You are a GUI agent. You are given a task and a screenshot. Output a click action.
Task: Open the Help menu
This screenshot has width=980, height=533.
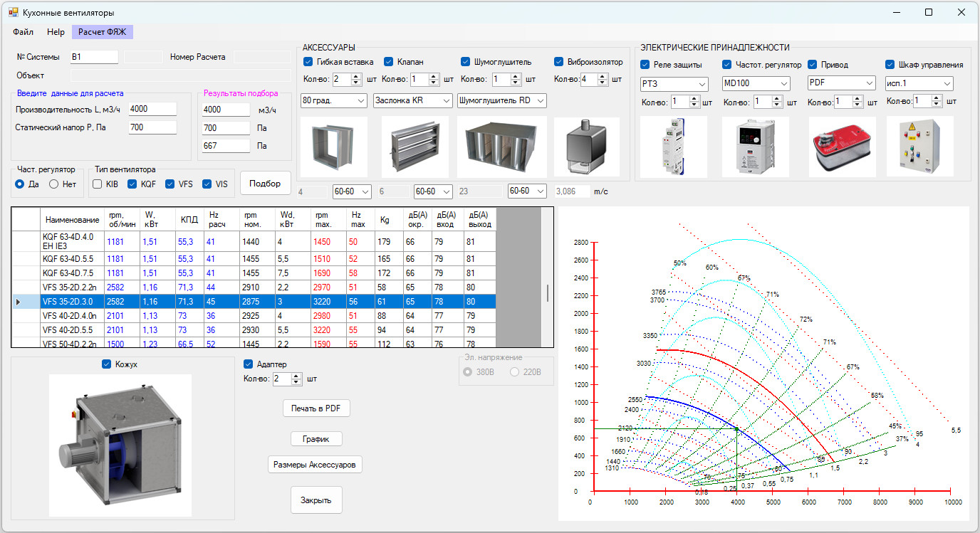(56, 32)
